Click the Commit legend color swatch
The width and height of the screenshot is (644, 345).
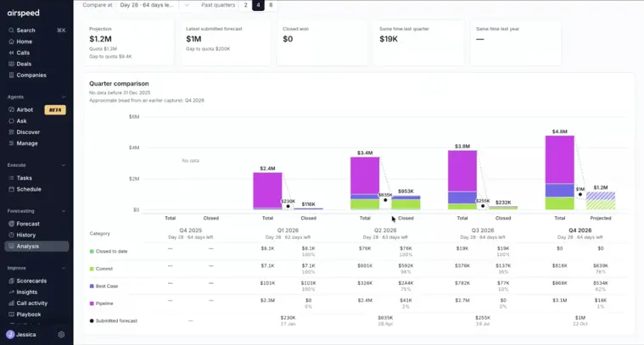click(x=92, y=269)
